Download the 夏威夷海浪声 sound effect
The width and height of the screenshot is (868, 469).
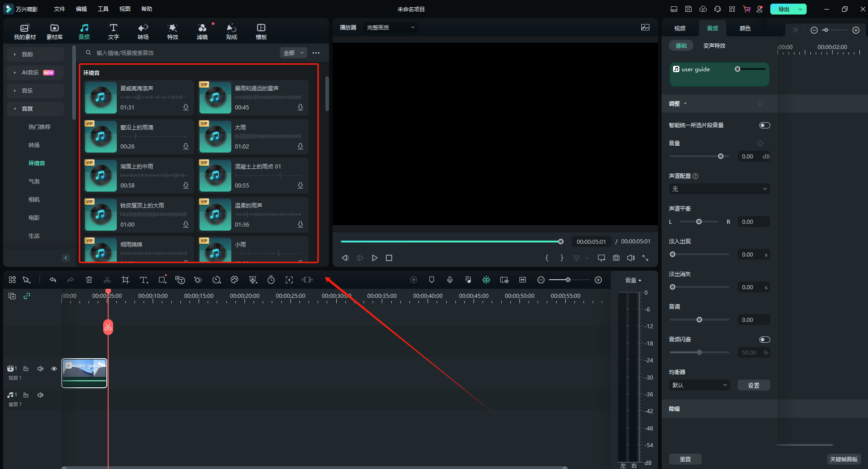[x=186, y=108]
